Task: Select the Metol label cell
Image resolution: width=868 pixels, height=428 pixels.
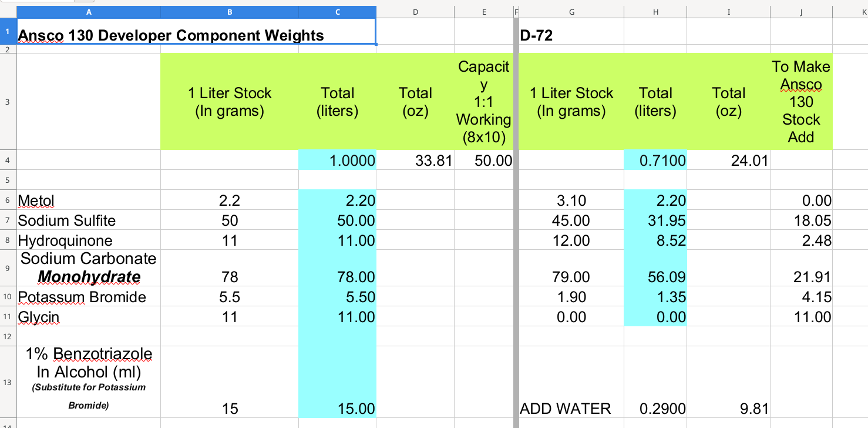Action: [88, 200]
